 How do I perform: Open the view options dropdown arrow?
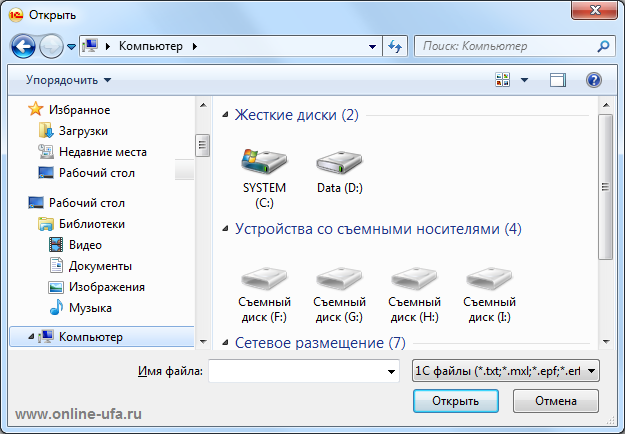coord(525,80)
